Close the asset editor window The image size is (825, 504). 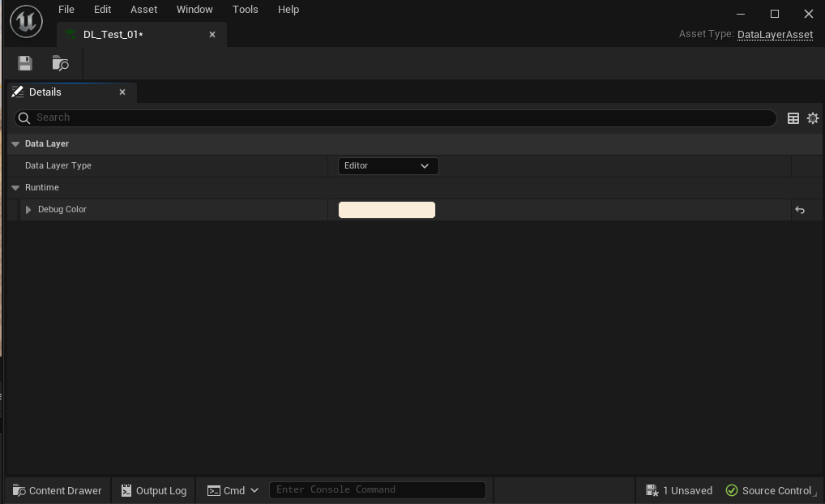tap(809, 14)
